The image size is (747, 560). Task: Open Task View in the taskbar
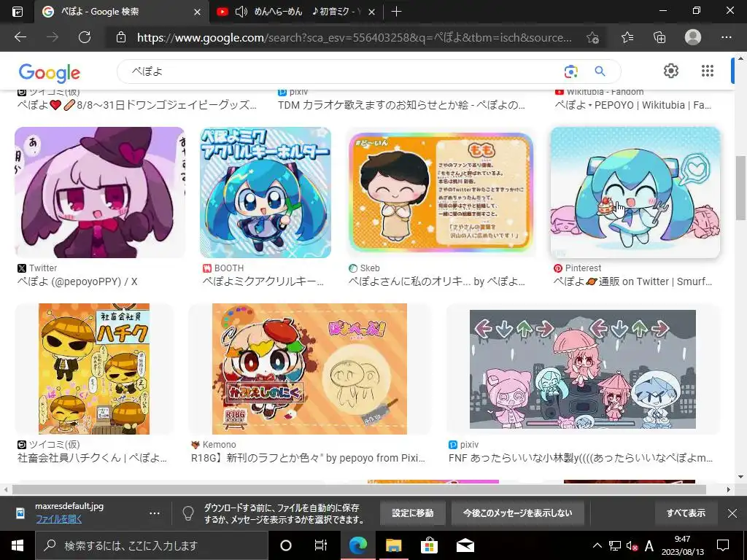(x=321, y=545)
